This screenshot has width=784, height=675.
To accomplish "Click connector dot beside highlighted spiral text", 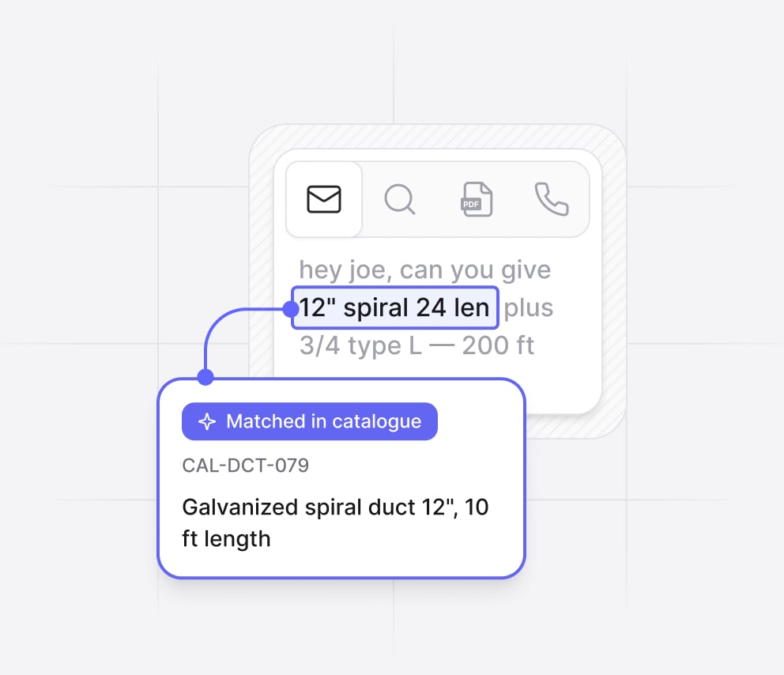I will point(291,309).
